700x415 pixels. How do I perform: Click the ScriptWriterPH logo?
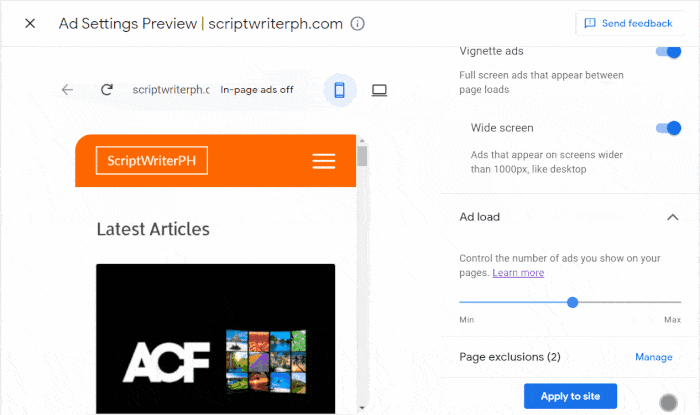tap(151, 161)
